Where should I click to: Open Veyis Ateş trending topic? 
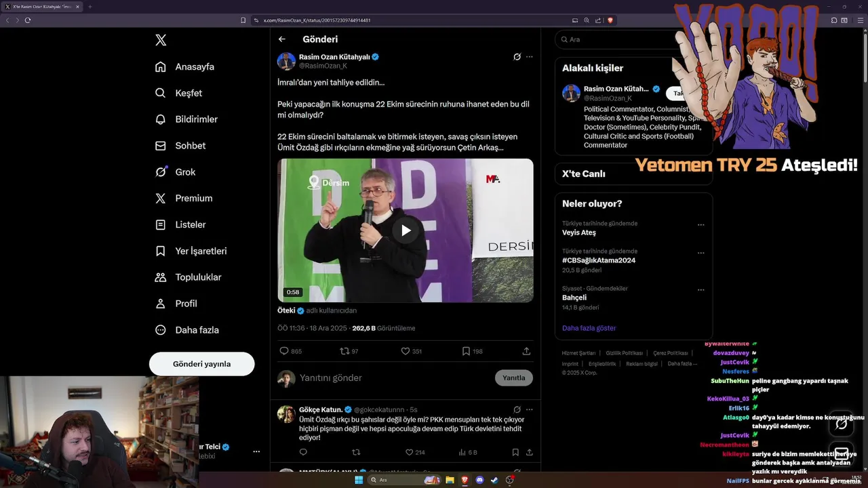click(578, 232)
